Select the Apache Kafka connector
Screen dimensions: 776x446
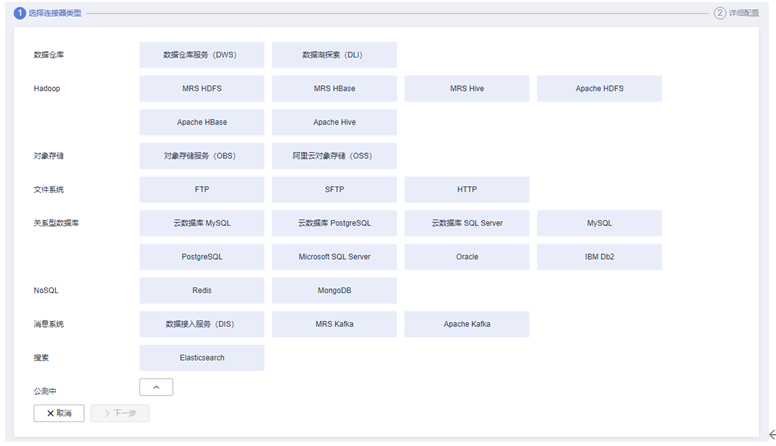tap(467, 324)
